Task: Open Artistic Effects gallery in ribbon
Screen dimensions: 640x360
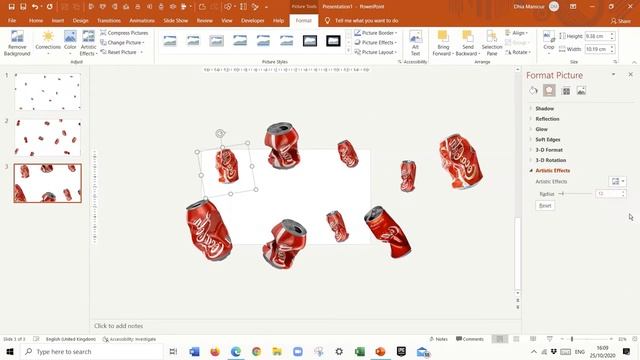Action: click(x=88, y=42)
